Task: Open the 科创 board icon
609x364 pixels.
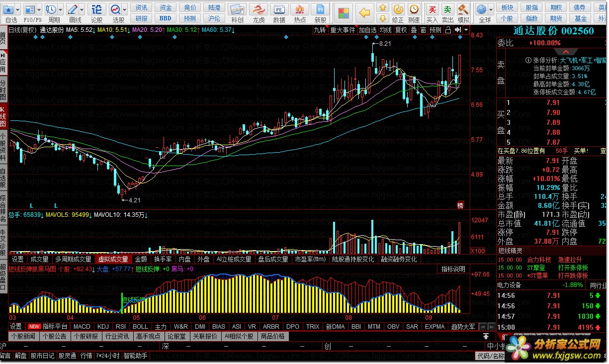Action: tap(238, 9)
